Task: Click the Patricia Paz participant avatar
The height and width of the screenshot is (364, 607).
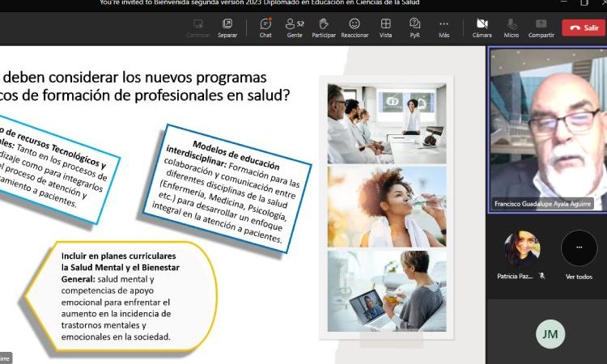Action: 522,249
